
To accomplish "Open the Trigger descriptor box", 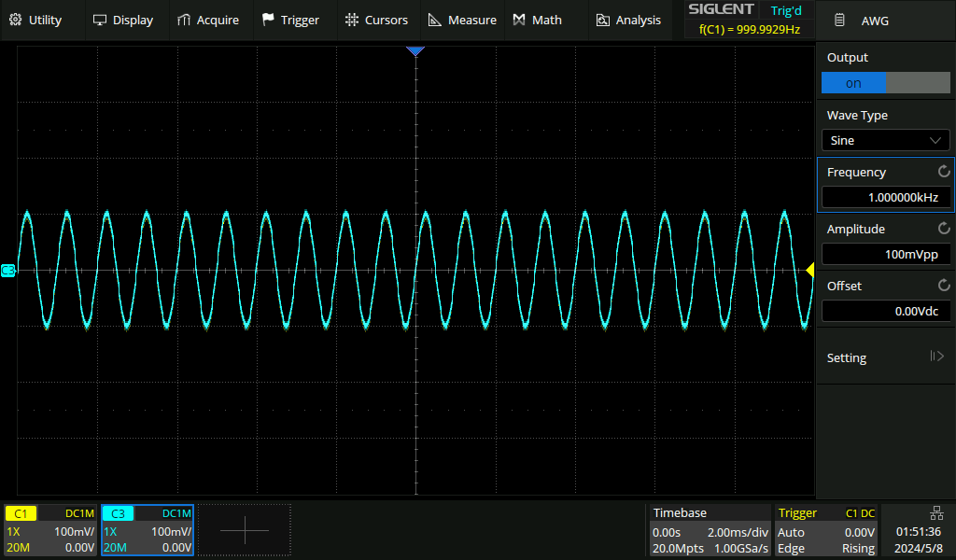I will point(826,530).
